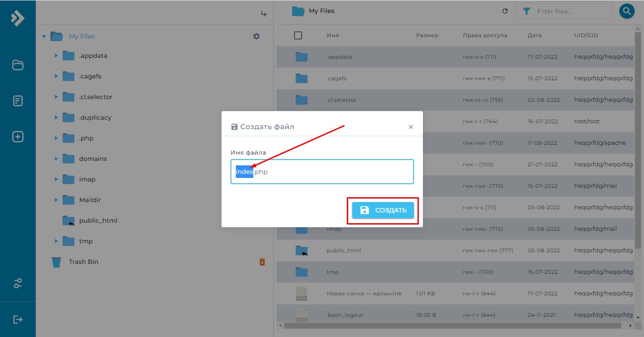Image resolution: width=644 pixels, height=337 pixels.
Task: Click the Новая папка — ярлык.lnk file name
Action: pos(364,294)
